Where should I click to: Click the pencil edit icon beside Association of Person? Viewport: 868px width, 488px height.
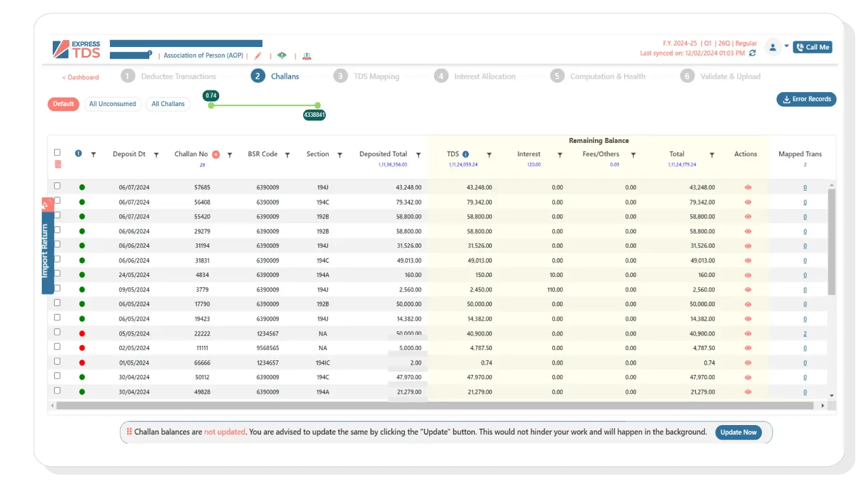pos(258,56)
